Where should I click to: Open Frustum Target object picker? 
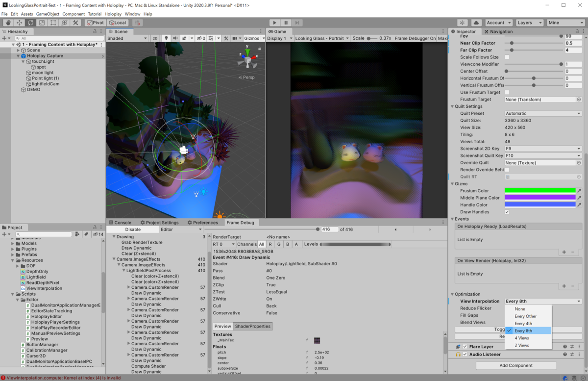coord(579,100)
